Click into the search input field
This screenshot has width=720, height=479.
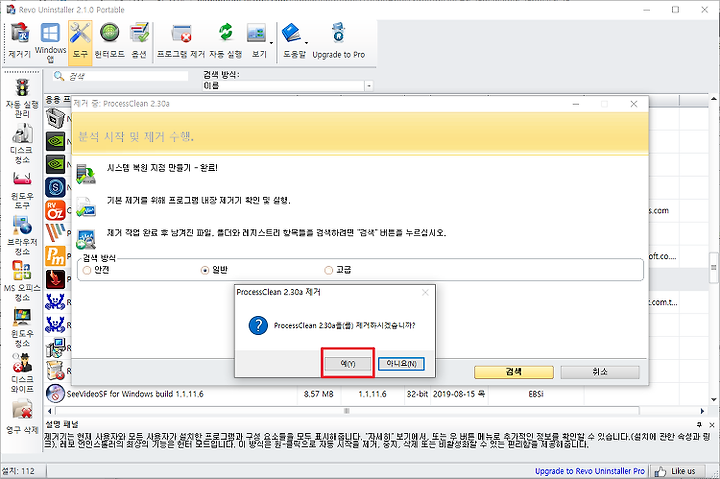tap(127, 76)
